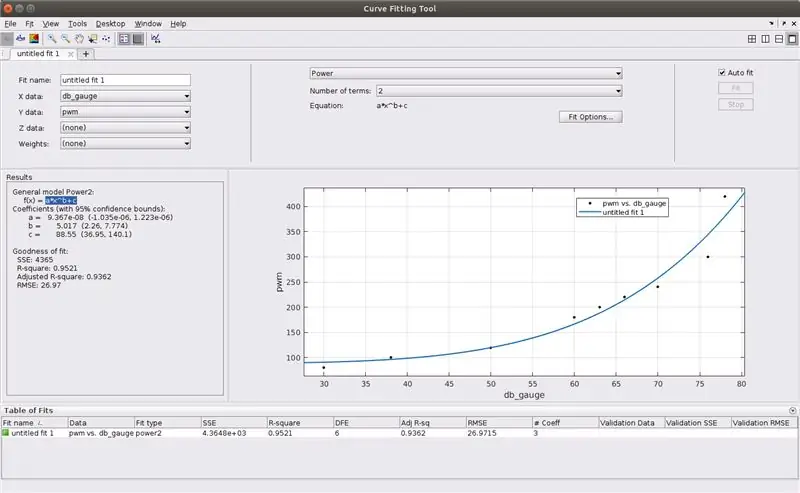The width and height of the screenshot is (800, 493).
Task: Sort table by Fit name column header
Action: click(x=34, y=423)
